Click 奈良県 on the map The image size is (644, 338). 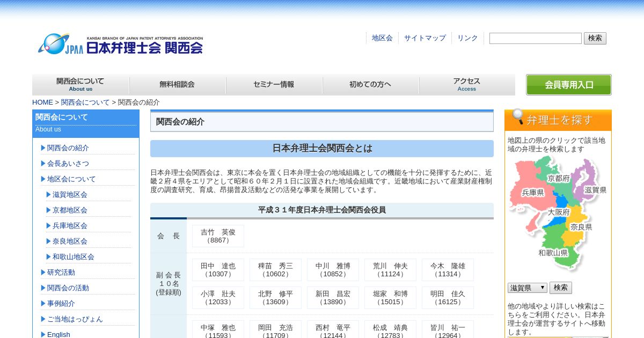pyautogui.click(x=581, y=227)
